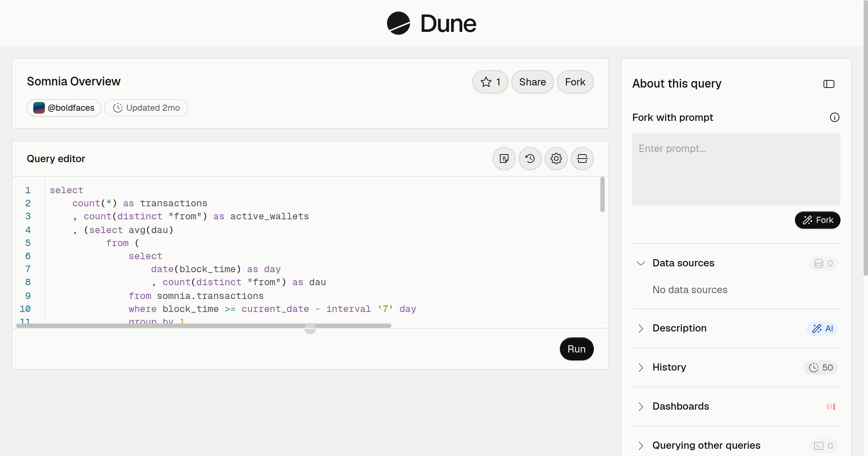
Task: Click the Dashboards bar chart icon
Action: (831, 406)
